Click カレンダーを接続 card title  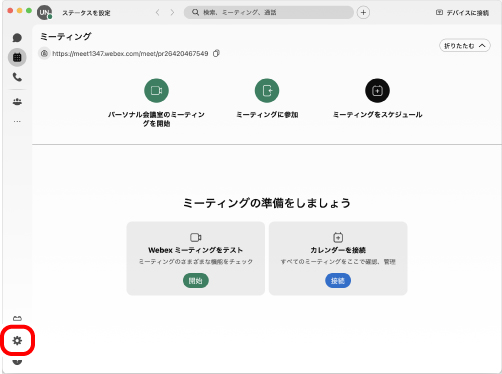[x=338, y=250]
